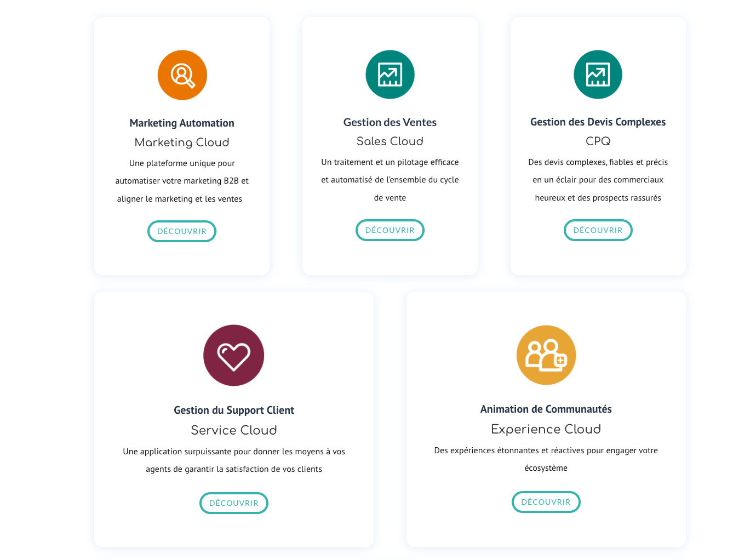The width and height of the screenshot is (756, 559).
Task: Click the yellow community people icon
Action: pos(546,355)
